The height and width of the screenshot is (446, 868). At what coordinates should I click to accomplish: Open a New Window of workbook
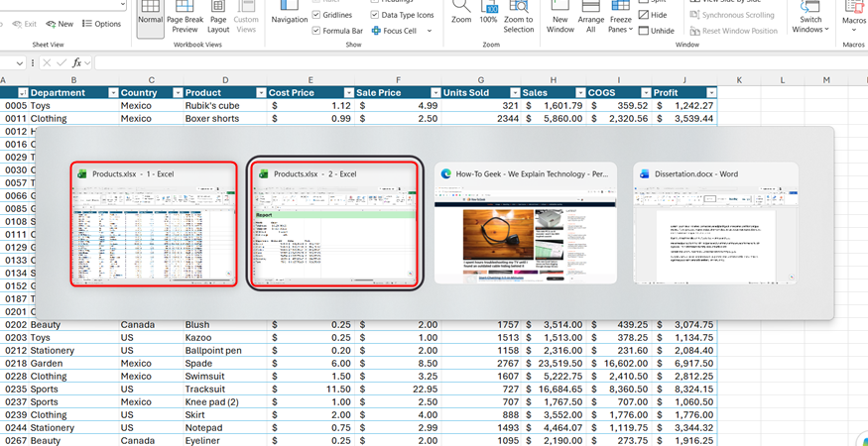pos(560,18)
